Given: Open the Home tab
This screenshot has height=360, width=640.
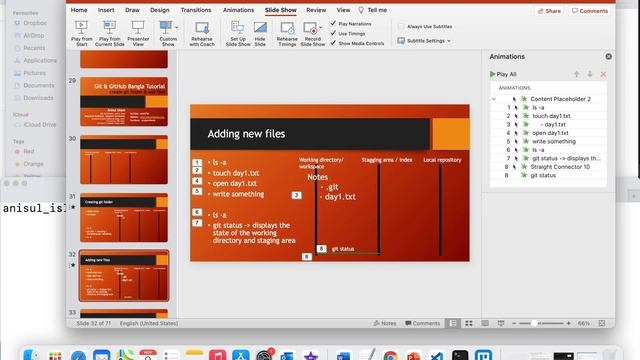Looking at the screenshot, I should 79,10.
